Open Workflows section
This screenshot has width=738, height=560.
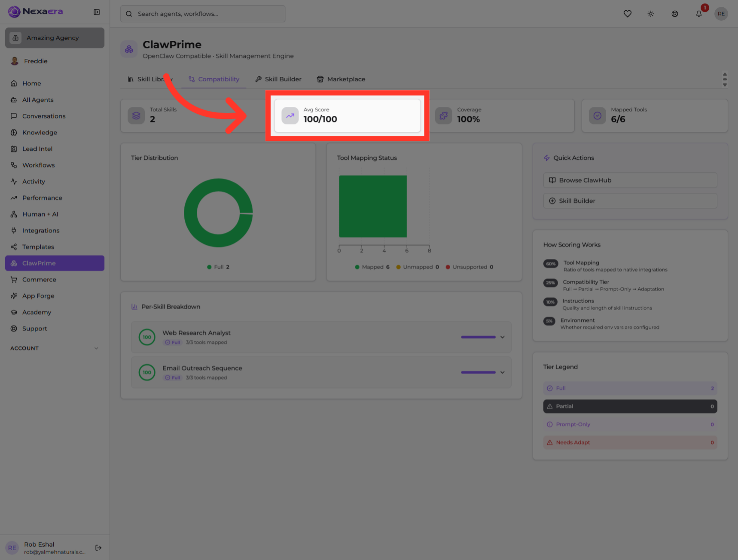pos(55,165)
